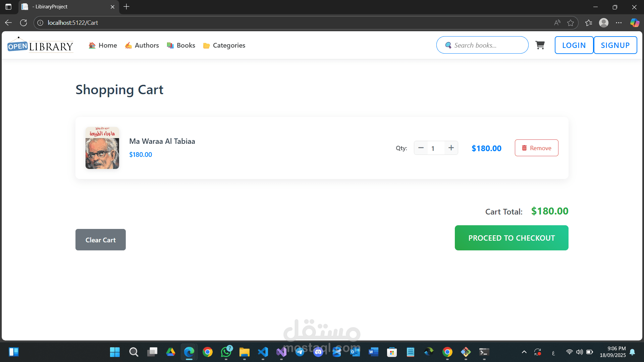Screen dimensions: 644x362
Task: Remove Ma Waraa Al Tabiaa from cart
Action: pos(536,148)
